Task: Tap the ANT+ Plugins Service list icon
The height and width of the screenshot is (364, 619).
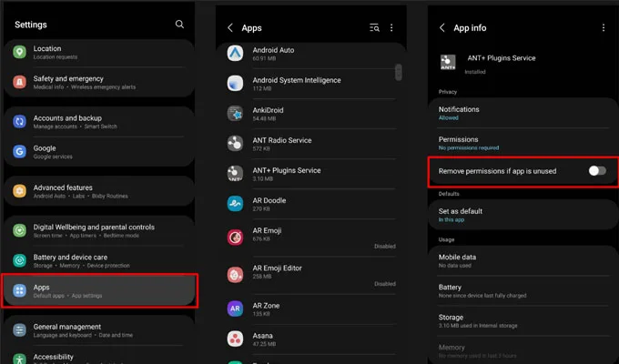Action: [x=235, y=173]
